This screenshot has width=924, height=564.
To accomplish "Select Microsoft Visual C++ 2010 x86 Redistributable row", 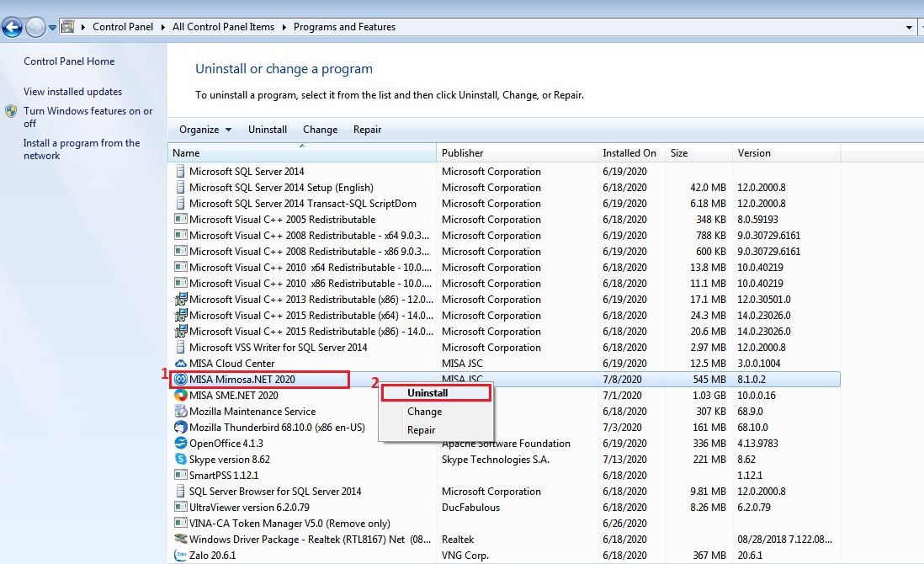I will click(504, 284).
